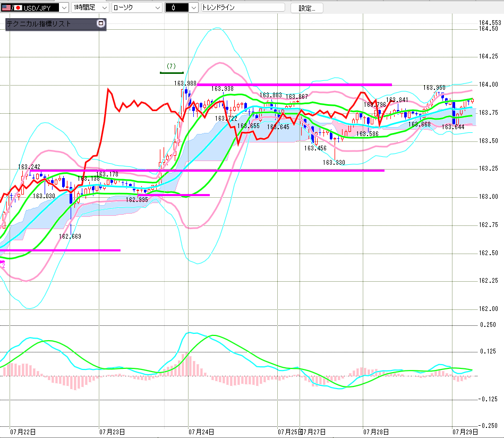Screen dimensions: 504x438
Task: Select the short magenta line near 162.995
Action: [174, 195]
